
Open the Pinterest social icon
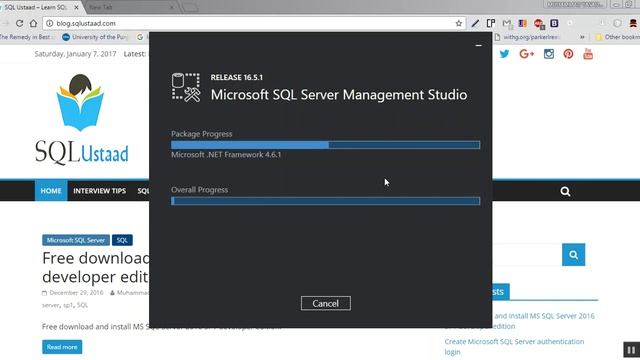point(568,54)
